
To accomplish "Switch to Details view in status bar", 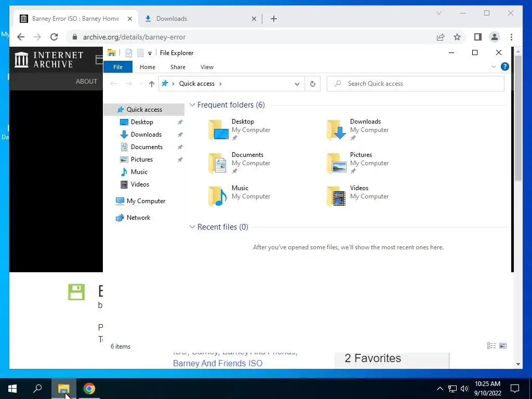I will pyautogui.click(x=491, y=345).
